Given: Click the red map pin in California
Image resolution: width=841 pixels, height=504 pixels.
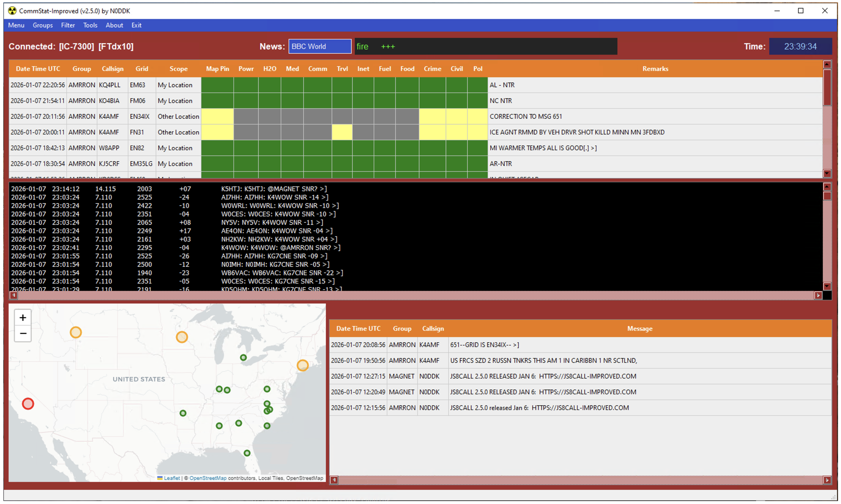Looking at the screenshot, I should [x=28, y=404].
